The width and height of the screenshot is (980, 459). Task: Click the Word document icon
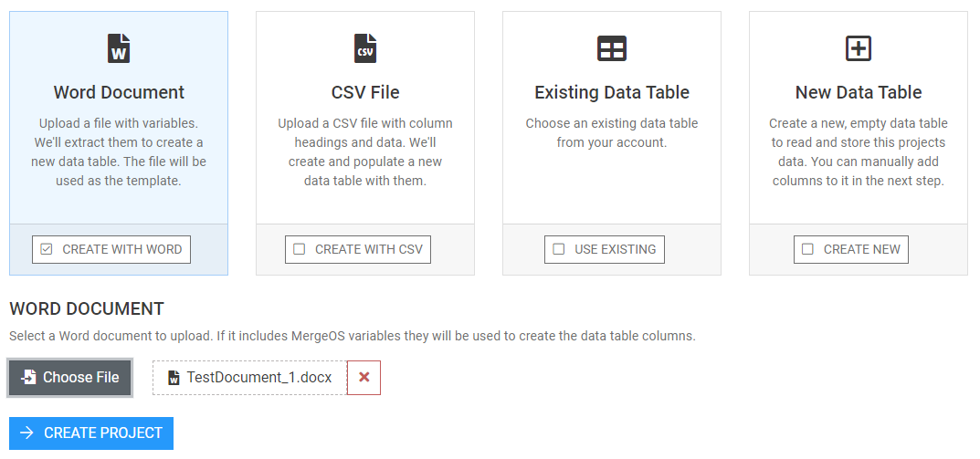click(119, 48)
